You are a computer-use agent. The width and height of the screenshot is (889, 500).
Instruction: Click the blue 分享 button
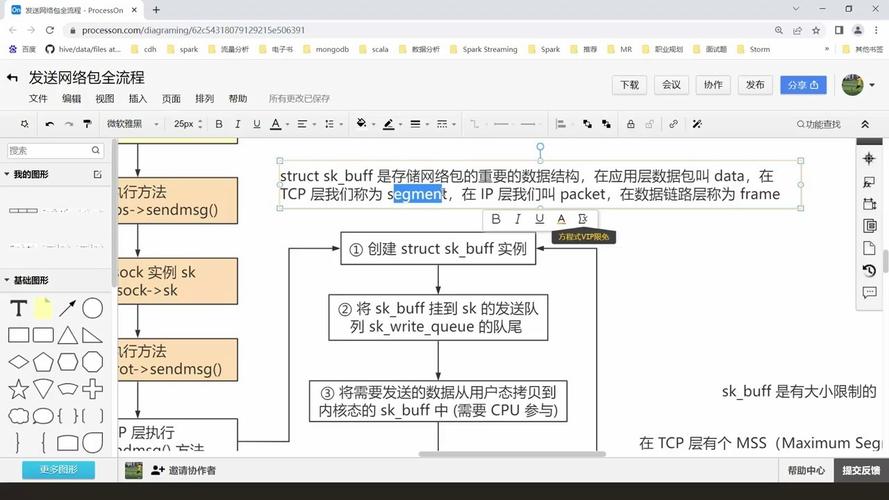coord(803,85)
